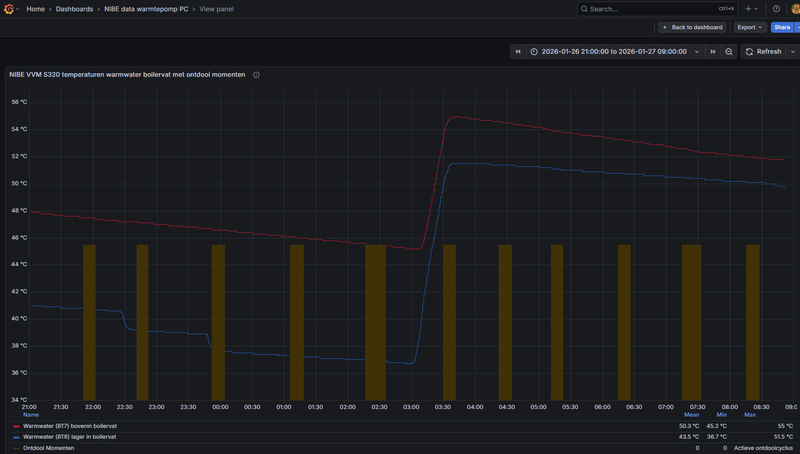Select View panel breadcrumb

tap(216, 9)
